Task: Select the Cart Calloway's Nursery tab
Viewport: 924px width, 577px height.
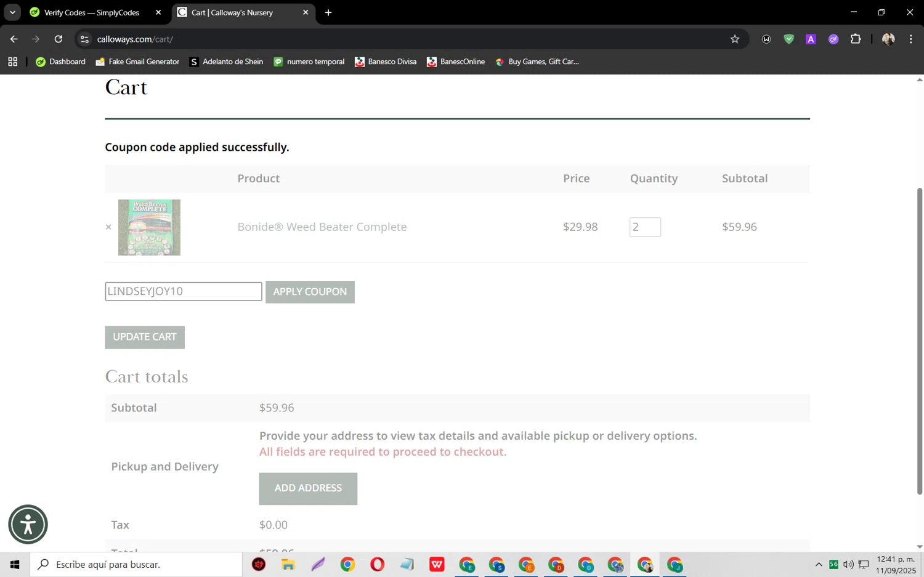Action: [x=232, y=12]
